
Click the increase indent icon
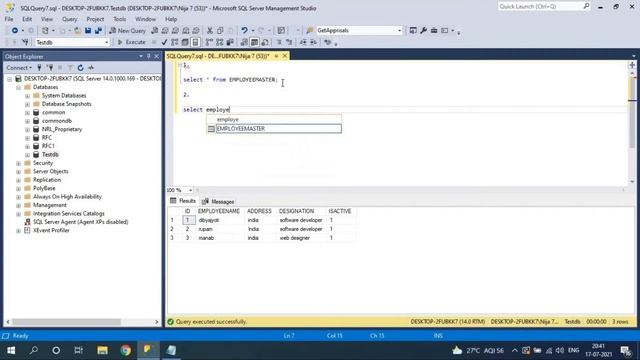313,42
